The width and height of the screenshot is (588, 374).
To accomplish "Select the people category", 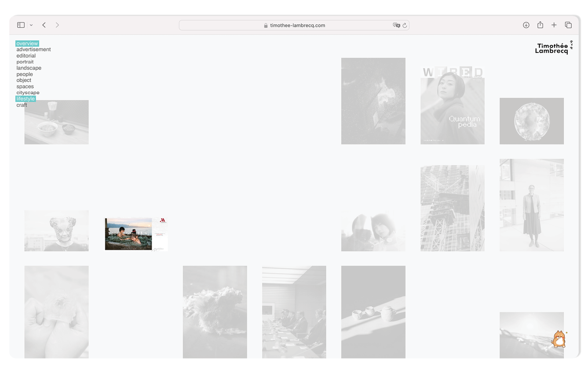I will (25, 74).
